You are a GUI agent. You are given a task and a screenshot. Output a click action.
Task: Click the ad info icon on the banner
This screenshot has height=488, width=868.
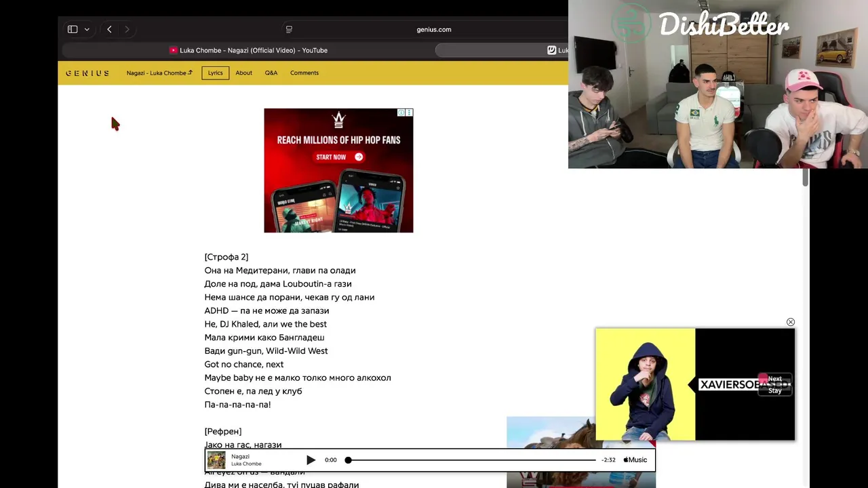401,113
